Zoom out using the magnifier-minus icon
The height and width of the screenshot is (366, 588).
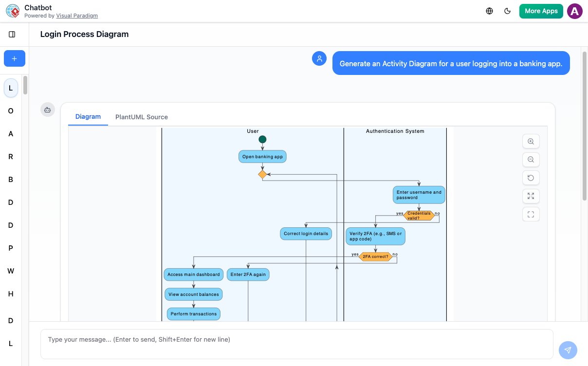pyautogui.click(x=531, y=160)
